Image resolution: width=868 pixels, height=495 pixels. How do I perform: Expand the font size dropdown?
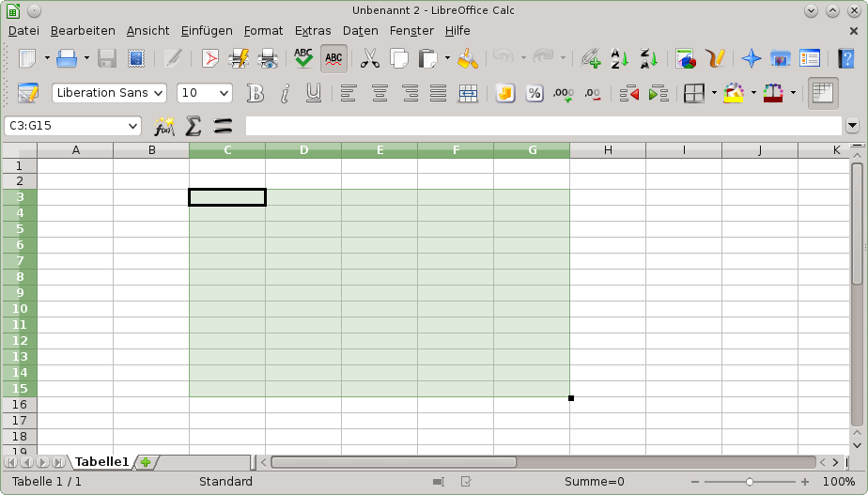pyautogui.click(x=224, y=93)
